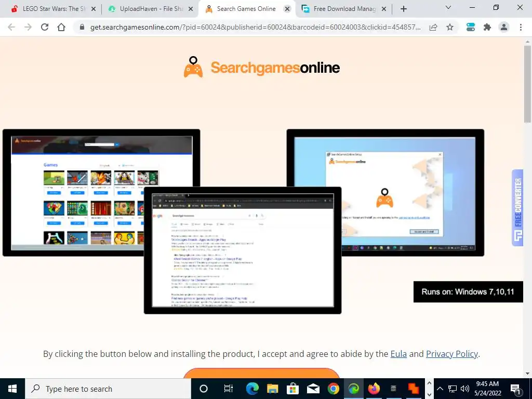The width and height of the screenshot is (532, 399).
Task: Open the games catalog screenshot thumbnail
Action: [101, 193]
